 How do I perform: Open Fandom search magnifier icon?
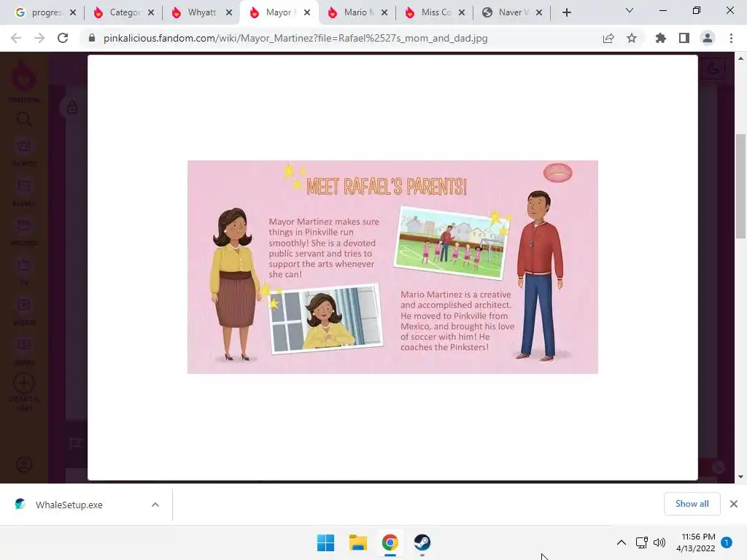[x=24, y=119]
